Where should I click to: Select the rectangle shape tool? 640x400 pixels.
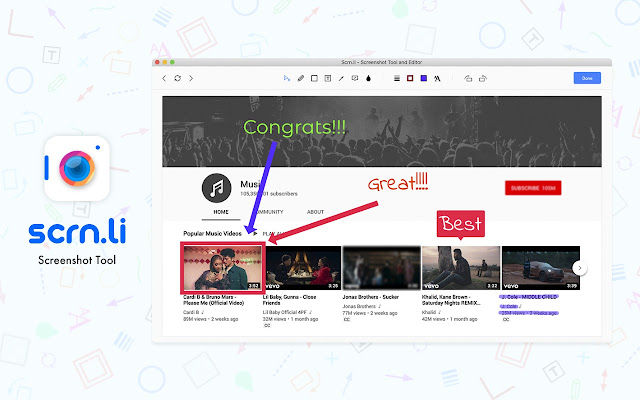[x=314, y=78]
